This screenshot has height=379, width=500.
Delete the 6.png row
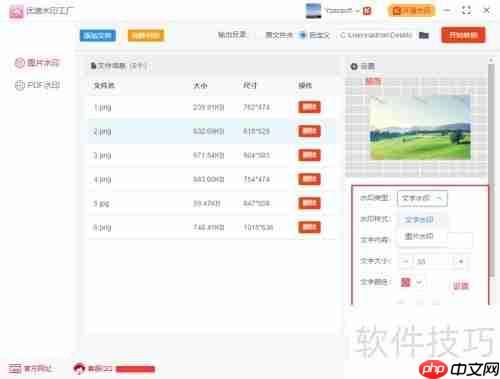point(309,227)
